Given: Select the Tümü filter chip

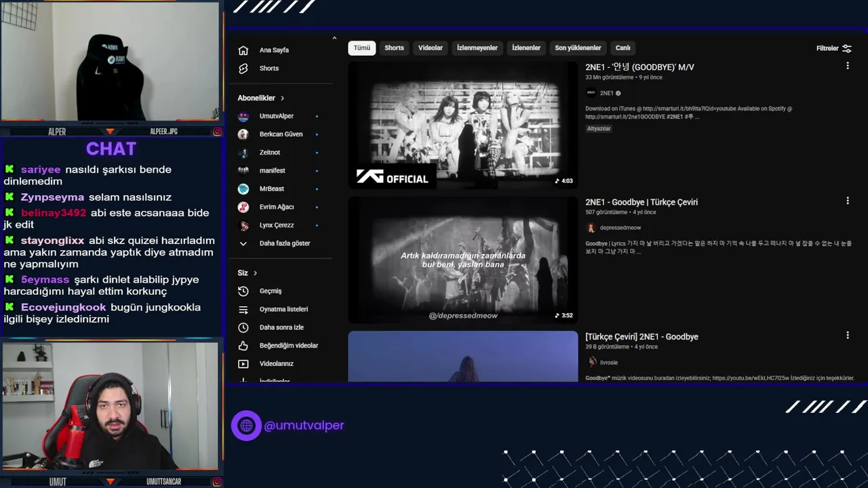Looking at the screenshot, I should click(362, 48).
